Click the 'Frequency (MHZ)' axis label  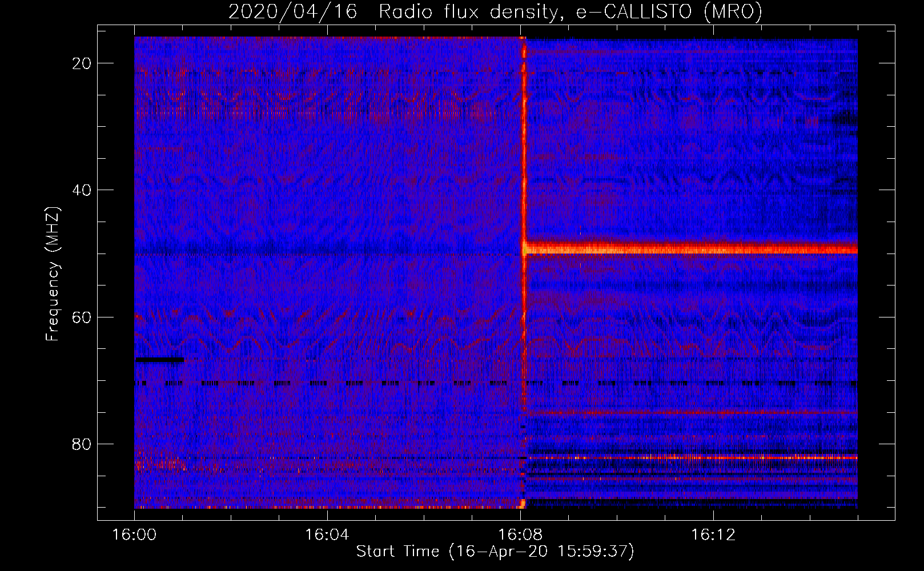point(53,274)
